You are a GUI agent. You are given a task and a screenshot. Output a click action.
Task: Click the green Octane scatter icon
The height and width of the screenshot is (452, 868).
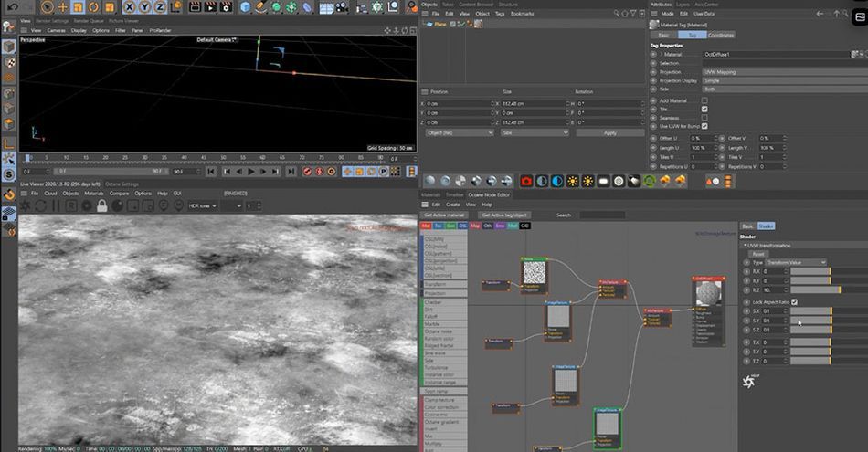(x=650, y=181)
